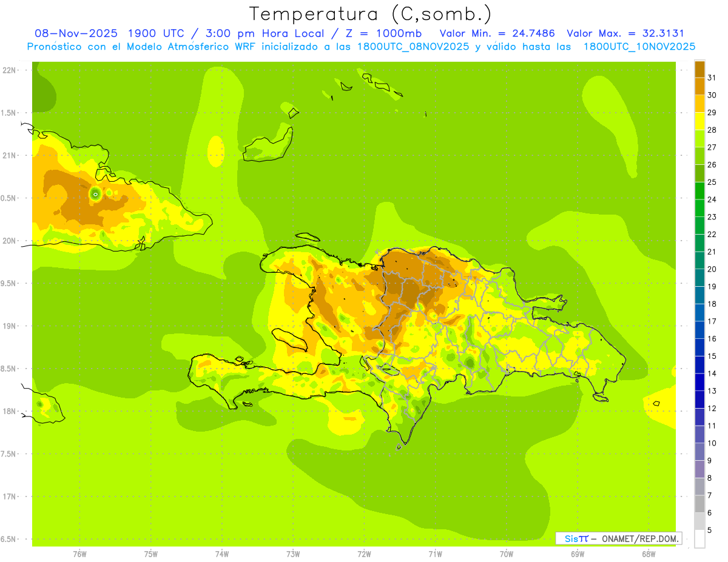The width and height of the screenshot is (728, 562).
Task: Click the legend value label "28"
Action: 712,130
